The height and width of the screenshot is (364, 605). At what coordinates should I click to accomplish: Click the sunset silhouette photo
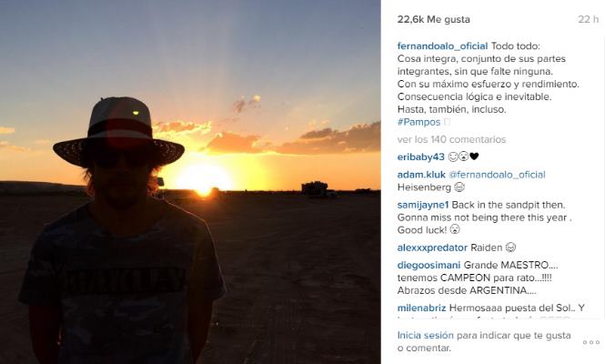coord(190,182)
